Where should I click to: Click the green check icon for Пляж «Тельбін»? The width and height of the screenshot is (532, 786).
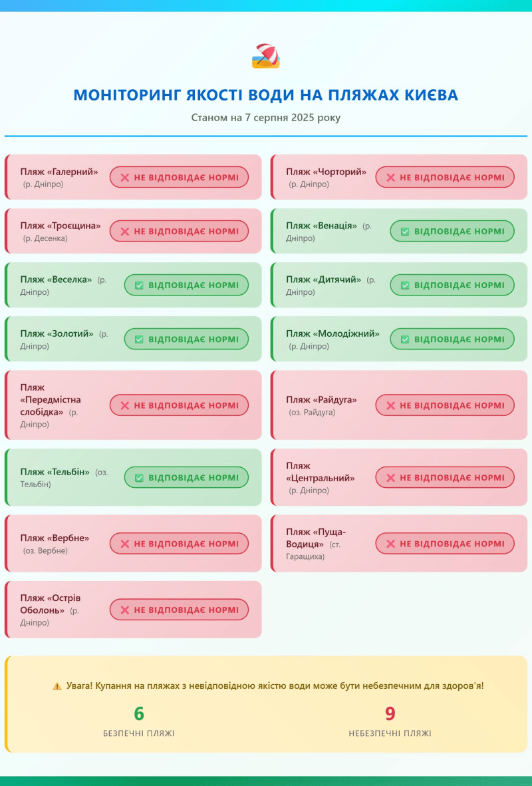(x=139, y=478)
